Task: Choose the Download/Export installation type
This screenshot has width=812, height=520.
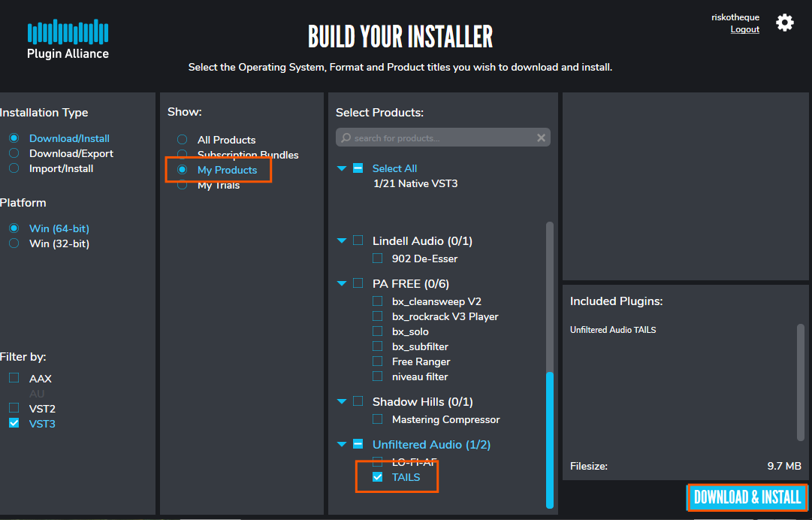Action: click(14, 153)
